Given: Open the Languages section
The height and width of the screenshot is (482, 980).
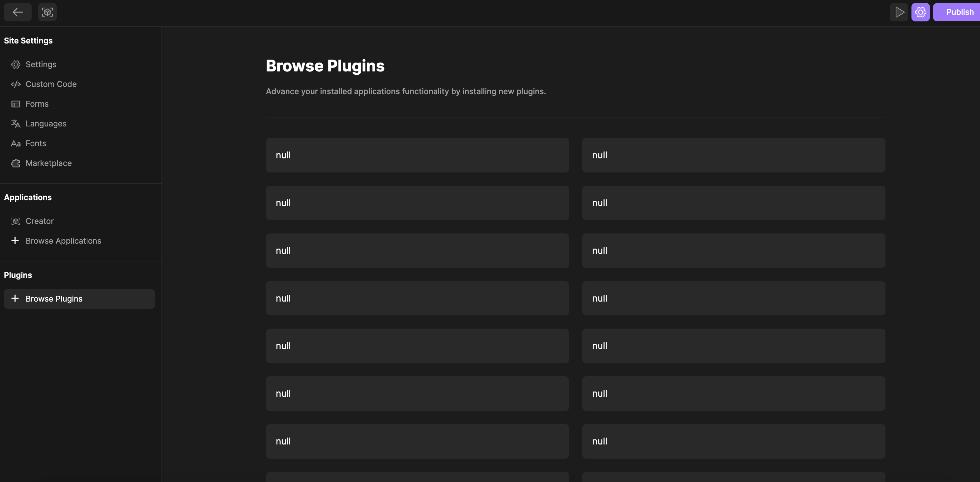Looking at the screenshot, I should pyautogui.click(x=79, y=124).
